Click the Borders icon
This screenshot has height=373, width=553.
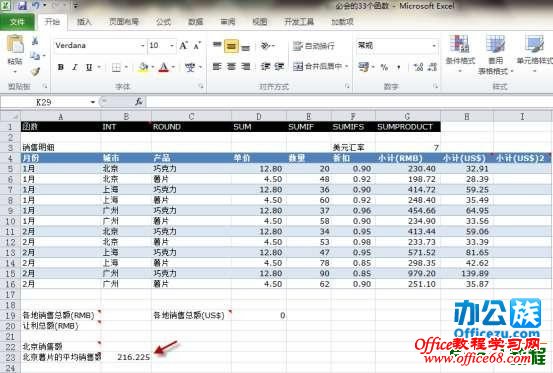click(116, 67)
